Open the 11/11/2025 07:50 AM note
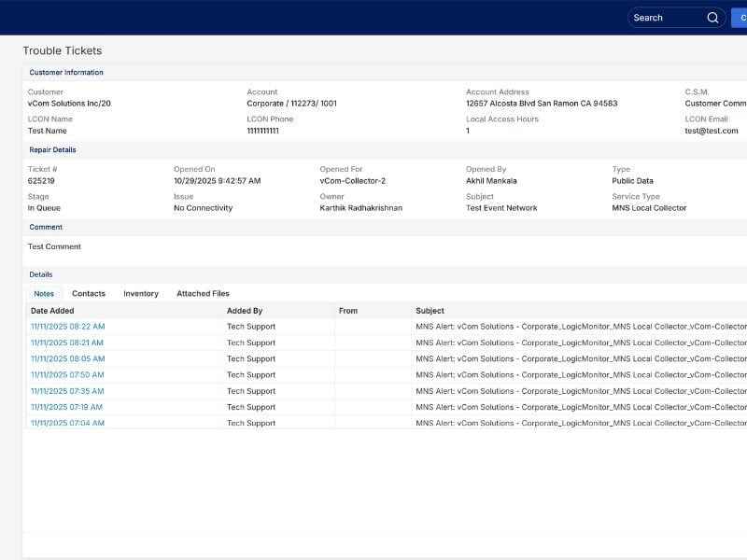Image resolution: width=747 pixels, height=560 pixels. 67,375
